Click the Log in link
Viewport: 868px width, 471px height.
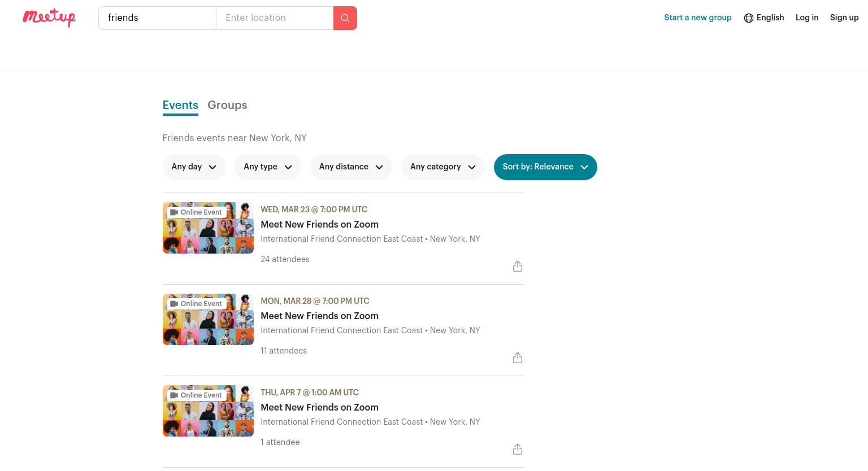(807, 18)
